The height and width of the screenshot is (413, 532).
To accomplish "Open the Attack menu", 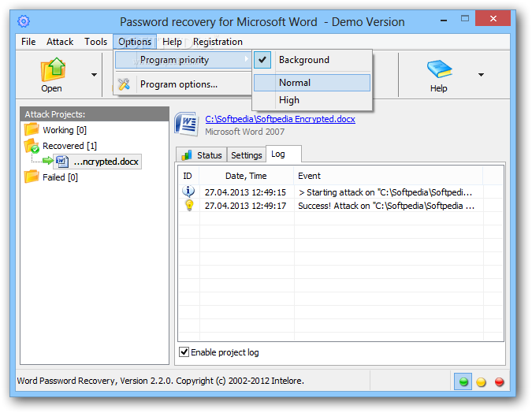I will click(60, 42).
